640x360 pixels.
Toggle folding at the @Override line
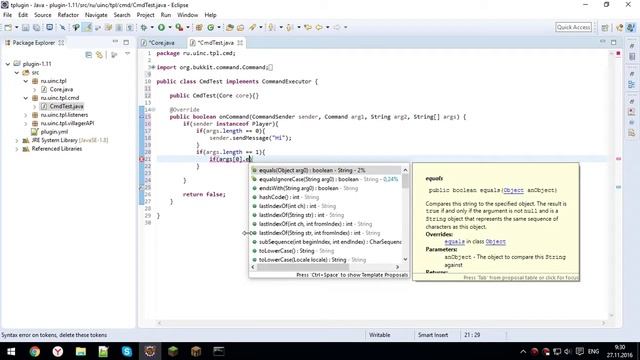point(153,109)
